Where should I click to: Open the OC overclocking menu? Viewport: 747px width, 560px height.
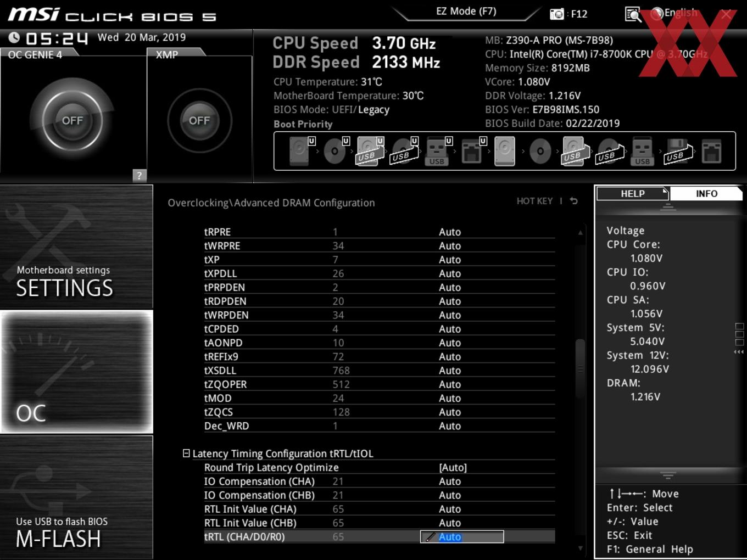pyautogui.click(x=76, y=372)
